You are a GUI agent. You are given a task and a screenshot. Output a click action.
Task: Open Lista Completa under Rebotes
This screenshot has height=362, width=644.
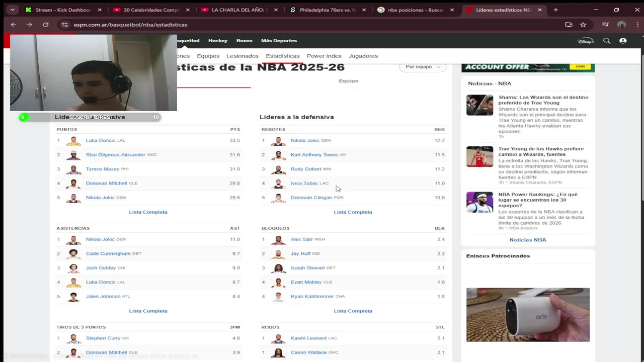tap(353, 212)
